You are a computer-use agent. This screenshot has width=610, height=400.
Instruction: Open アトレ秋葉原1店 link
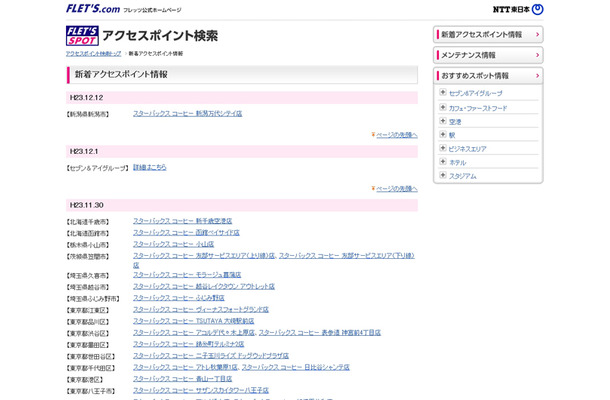[185, 367]
